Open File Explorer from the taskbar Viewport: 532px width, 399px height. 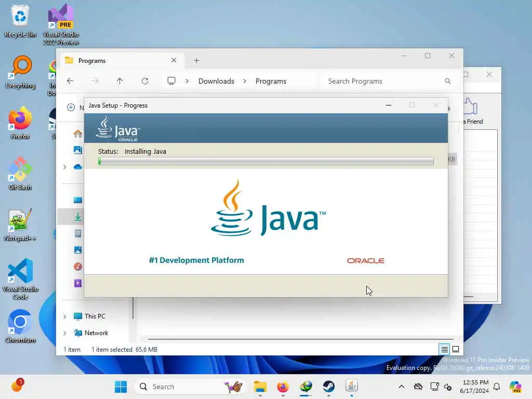[260, 387]
